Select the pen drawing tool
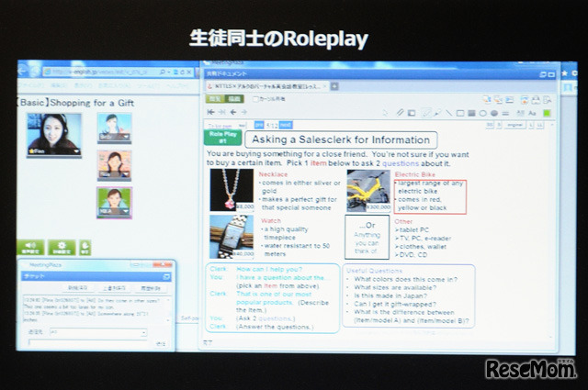588x390 pixels. pos(426,113)
